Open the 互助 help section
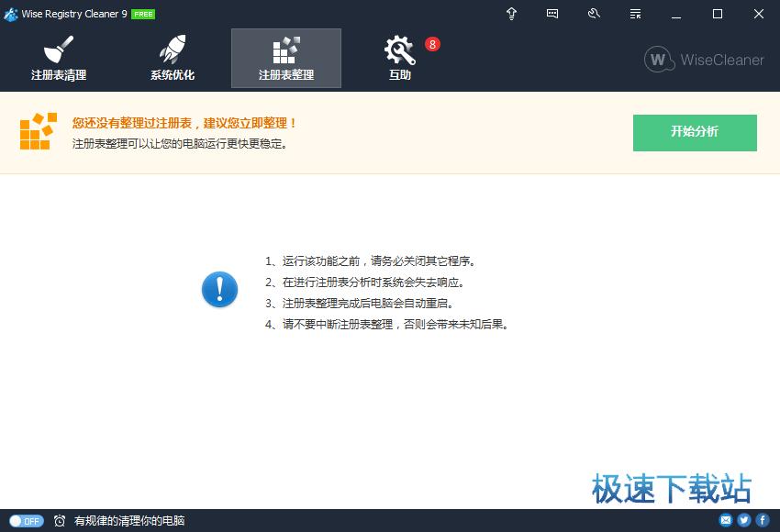 (400, 58)
